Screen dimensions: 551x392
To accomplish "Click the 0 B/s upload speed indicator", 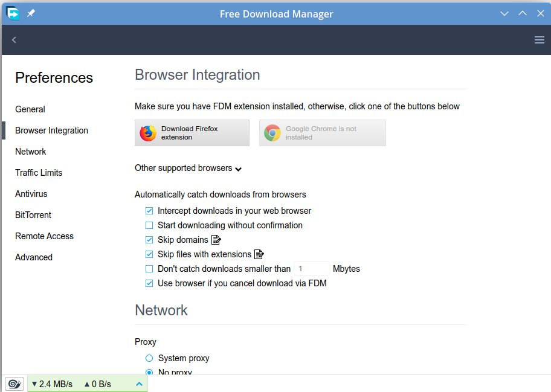I will point(98,384).
